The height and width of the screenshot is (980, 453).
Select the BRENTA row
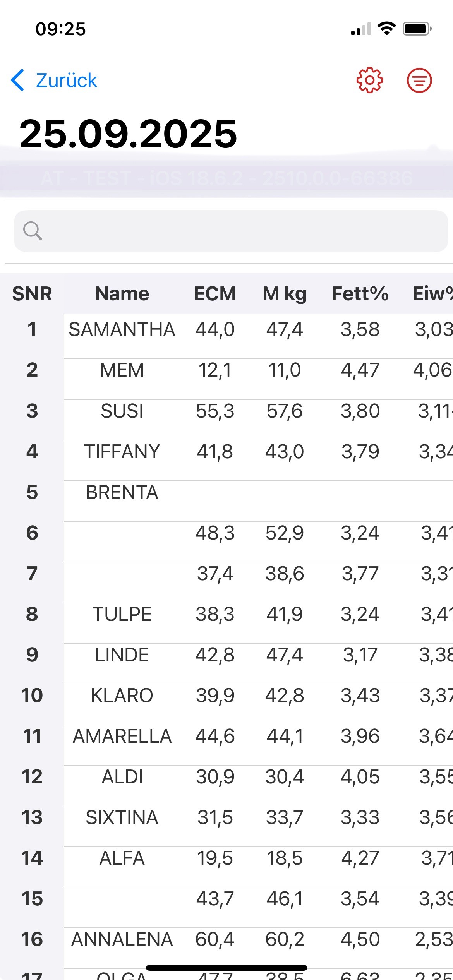tap(122, 492)
